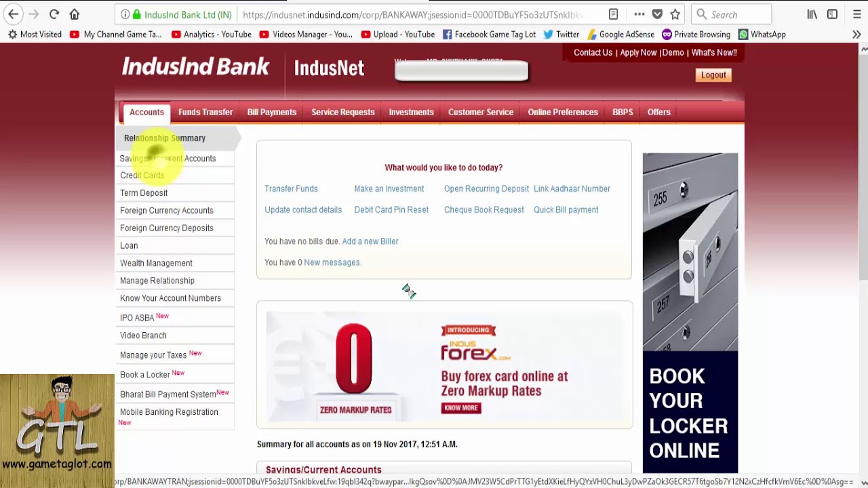Open the browser home icon
868x488 pixels.
[75, 14]
